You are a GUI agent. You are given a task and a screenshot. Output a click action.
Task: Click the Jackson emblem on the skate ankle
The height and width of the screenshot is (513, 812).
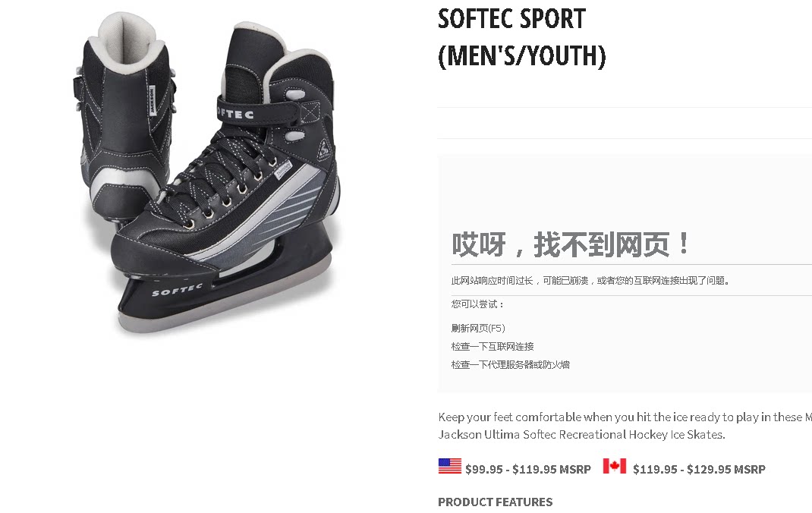pyautogui.click(x=323, y=150)
